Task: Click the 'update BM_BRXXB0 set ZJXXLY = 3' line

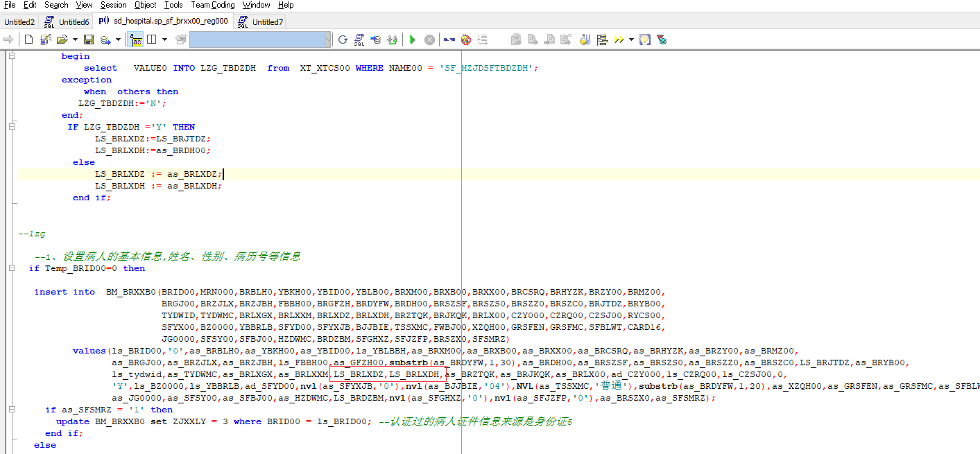Action: [214, 421]
